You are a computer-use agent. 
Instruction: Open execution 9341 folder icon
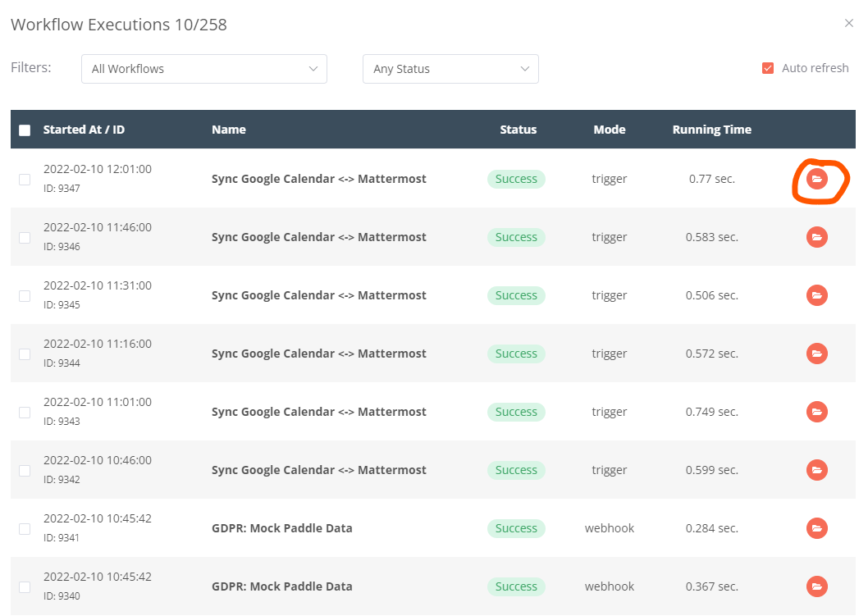816,528
